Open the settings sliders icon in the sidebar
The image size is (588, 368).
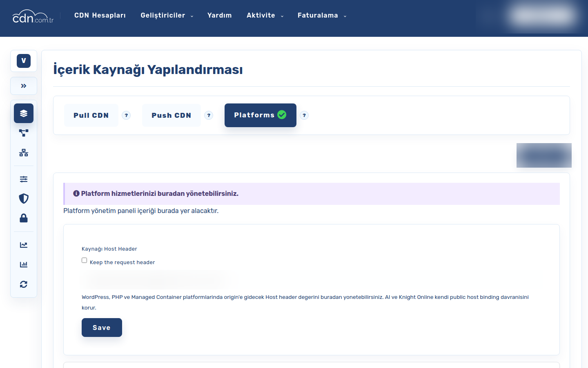pyautogui.click(x=24, y=179)
